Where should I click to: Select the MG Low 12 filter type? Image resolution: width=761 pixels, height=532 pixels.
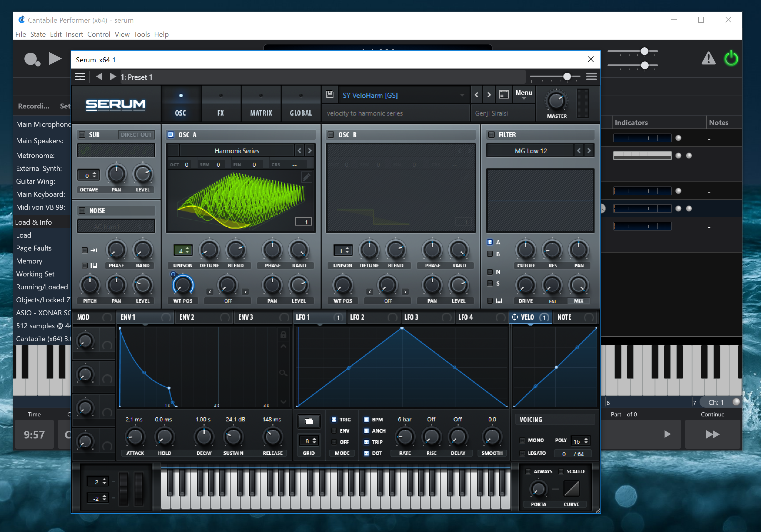coord(530,151)
